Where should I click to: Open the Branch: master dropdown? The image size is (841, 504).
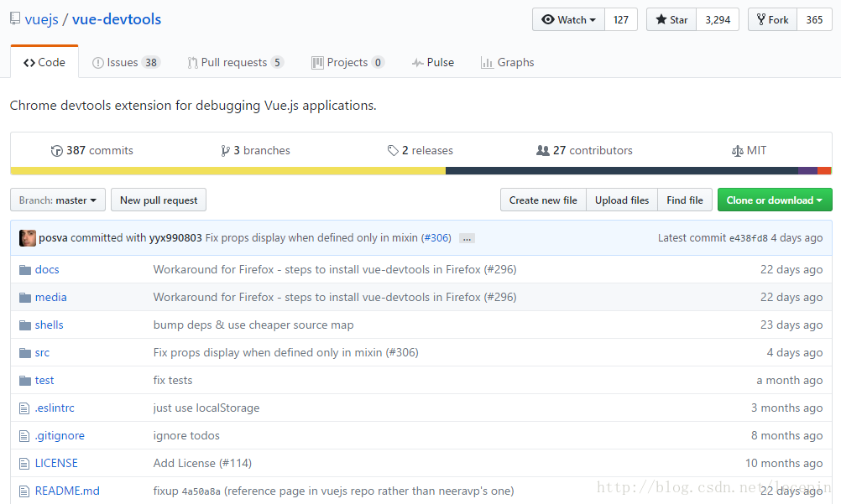point(58,200)
